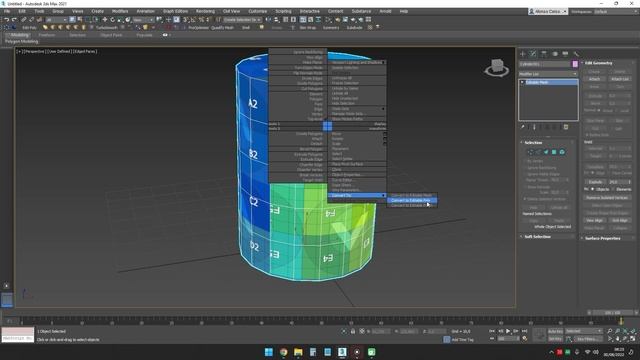
Task: Switch to Motion command panel tab
Action: click(555, 54)
